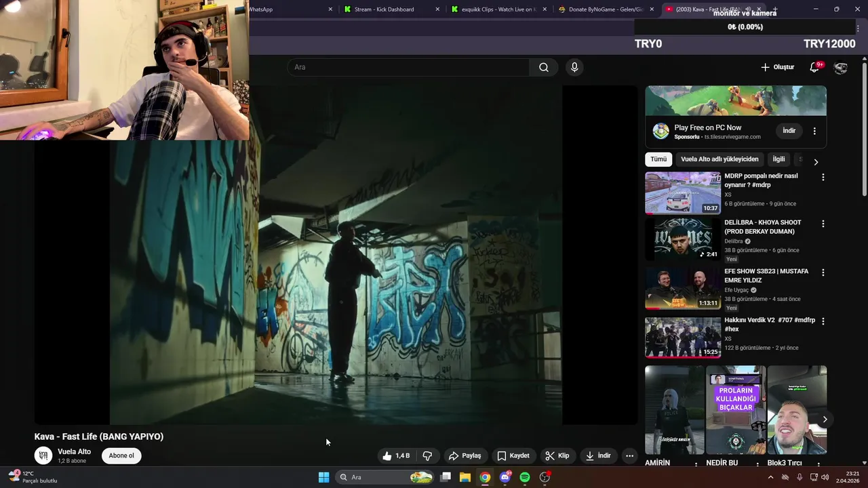The width and height of the screenshot is (868, 488).
Task: Open the PROLARIN KULLANDIĞI BIÇAKLAR short
Action: 736,410
